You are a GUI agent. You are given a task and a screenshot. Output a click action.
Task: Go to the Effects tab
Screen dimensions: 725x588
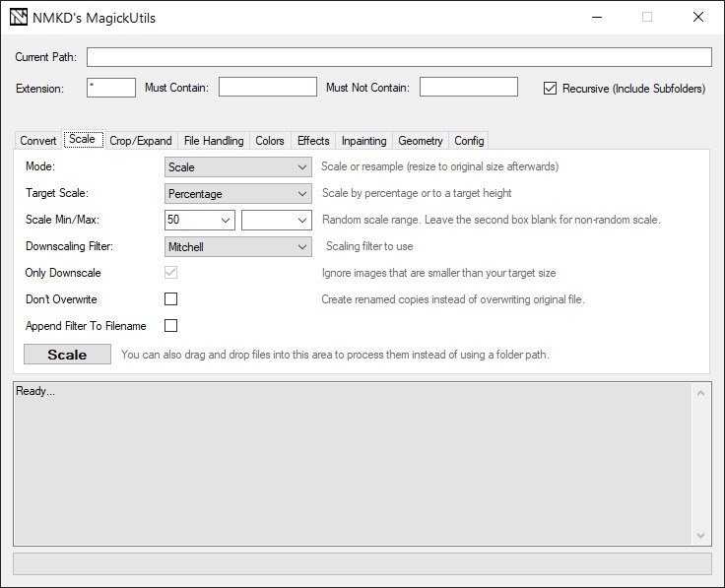pyautogui.click(x=313, y=141)
